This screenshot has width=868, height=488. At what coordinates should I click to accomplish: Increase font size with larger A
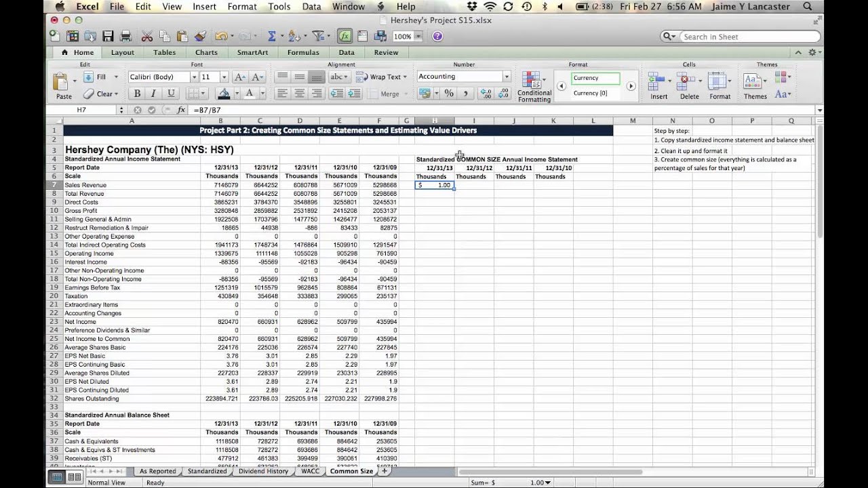[x=239, y=77]
